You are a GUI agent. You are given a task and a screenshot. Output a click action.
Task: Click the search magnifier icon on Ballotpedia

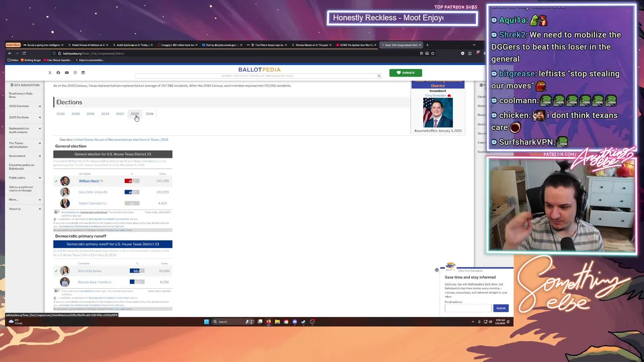click(x=379, y=76)
